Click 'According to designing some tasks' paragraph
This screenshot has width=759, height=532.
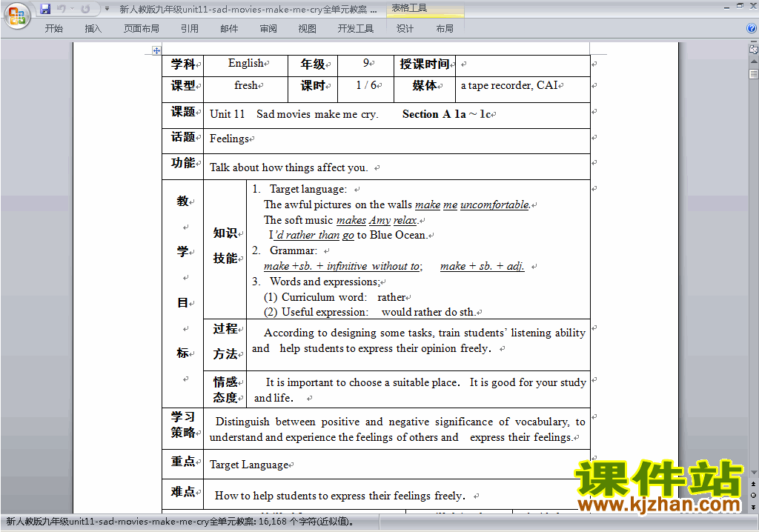click(x=419, y=341)
